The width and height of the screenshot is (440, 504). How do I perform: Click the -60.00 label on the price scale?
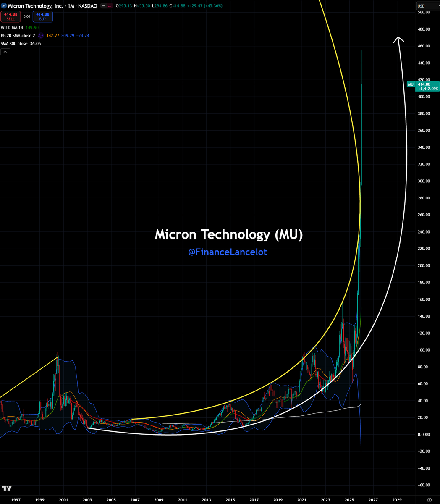424,485
